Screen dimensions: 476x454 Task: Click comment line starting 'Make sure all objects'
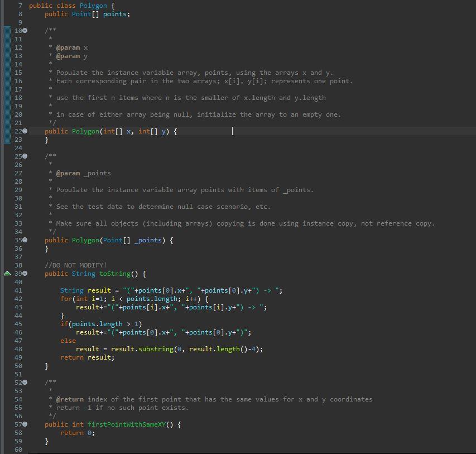[x=246, y=223]
